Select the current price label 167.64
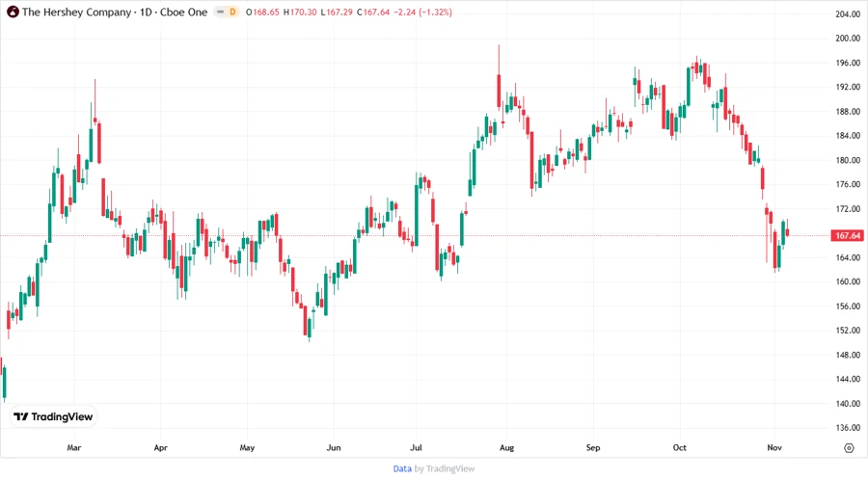 click(847, 235)
